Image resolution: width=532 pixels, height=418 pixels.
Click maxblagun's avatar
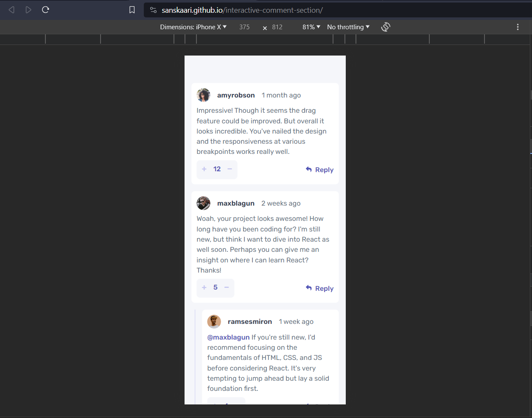[203, 203]
